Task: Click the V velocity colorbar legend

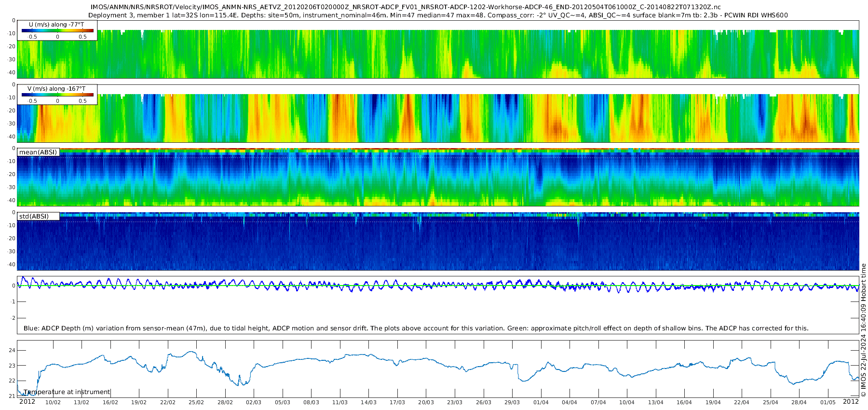Action: (57, 95)
